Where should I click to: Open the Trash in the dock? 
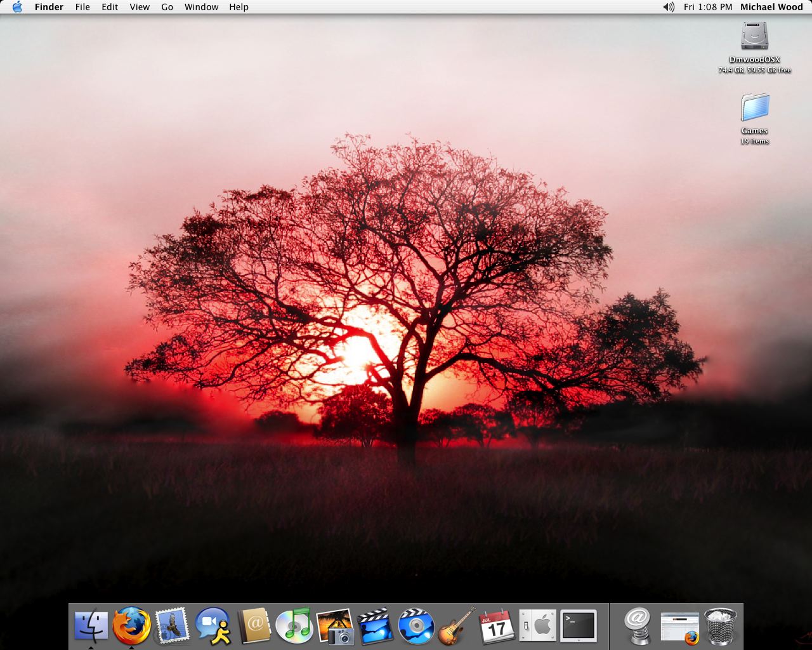[x=721, y=626]
